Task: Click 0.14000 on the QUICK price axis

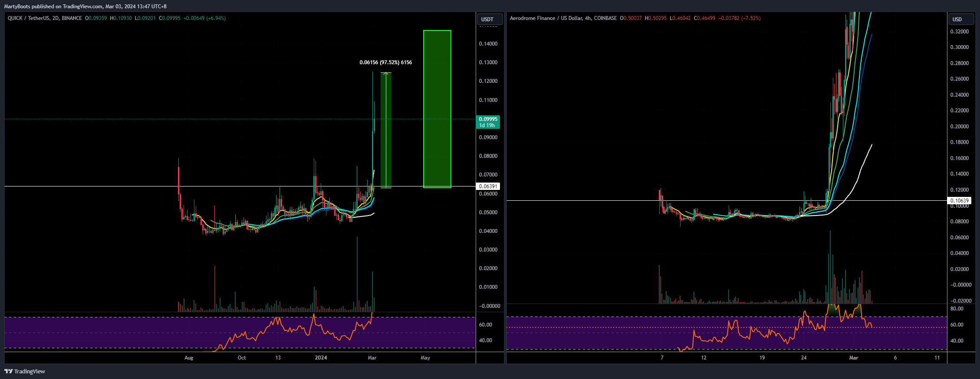Action: 488,44
